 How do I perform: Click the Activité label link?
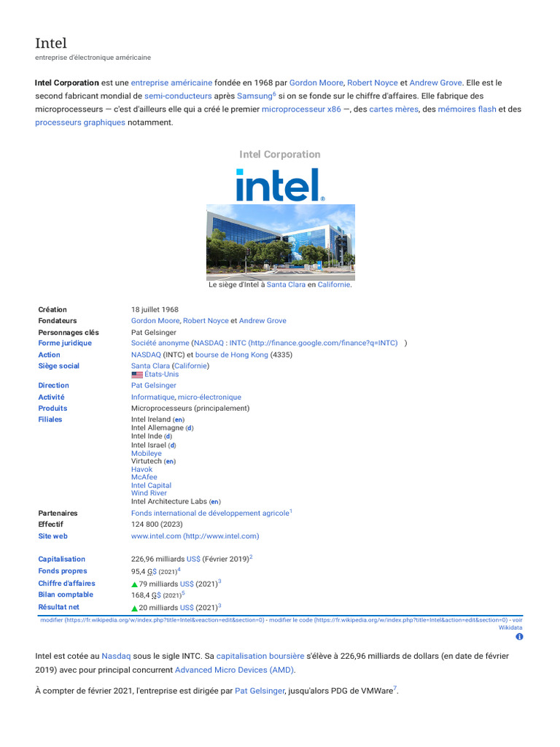(x=52, y=398)
